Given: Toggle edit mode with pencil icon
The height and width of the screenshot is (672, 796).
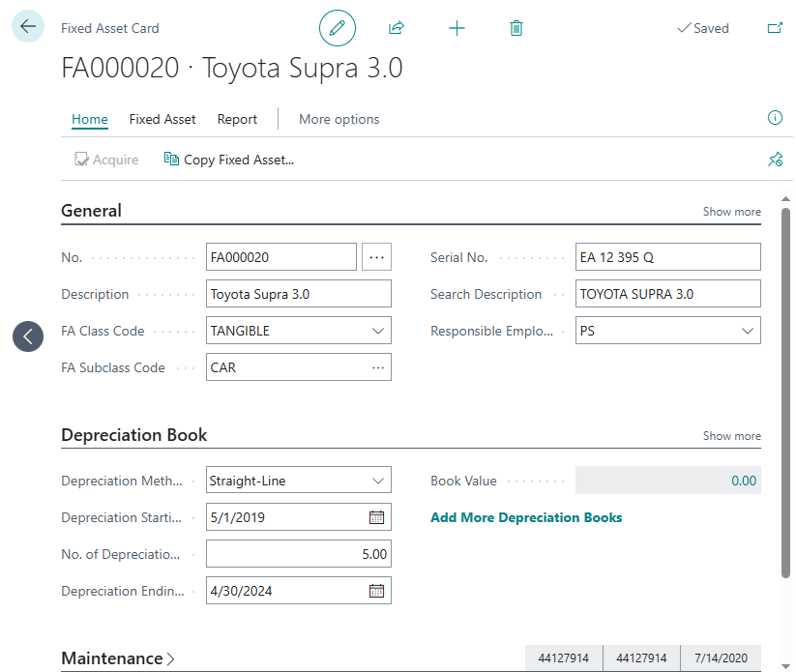Looking at the screenshot, I should (338, 28).
